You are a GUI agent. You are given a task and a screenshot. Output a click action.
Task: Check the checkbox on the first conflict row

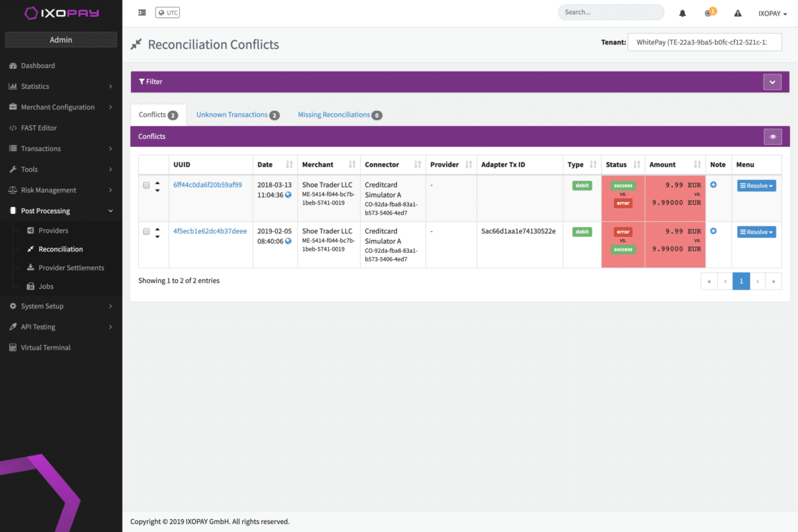[x=146, y=185]
